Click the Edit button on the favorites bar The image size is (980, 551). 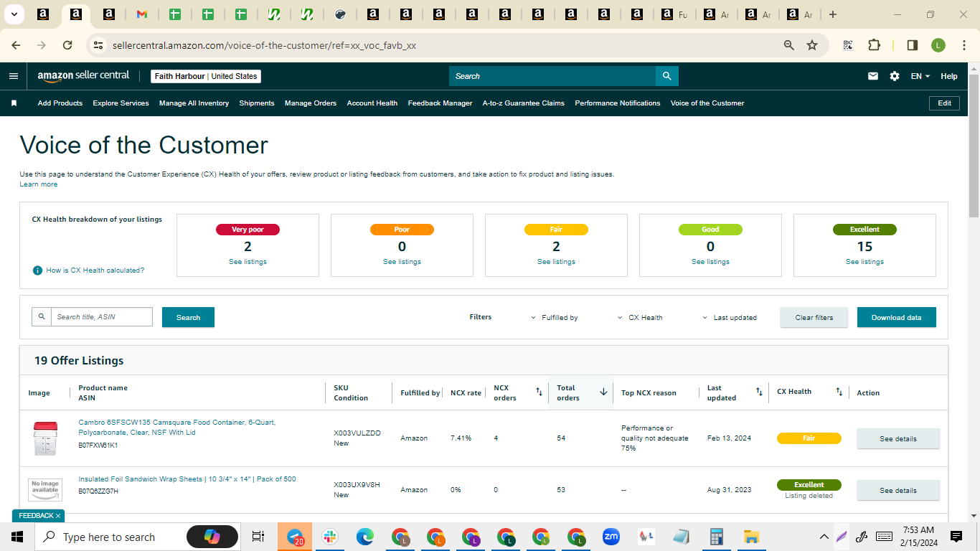(x=945, y=103)
